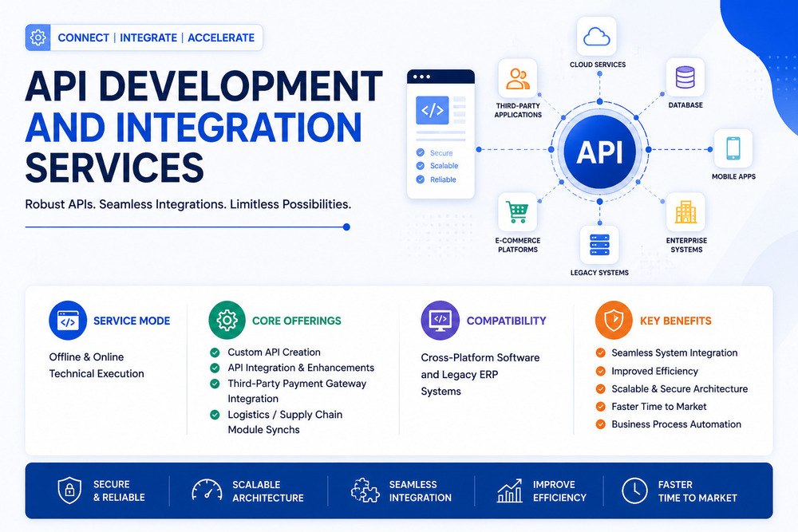Click the Robust APIs tagline text
Viewport: 798px width, 532px height.
(188, 204)
